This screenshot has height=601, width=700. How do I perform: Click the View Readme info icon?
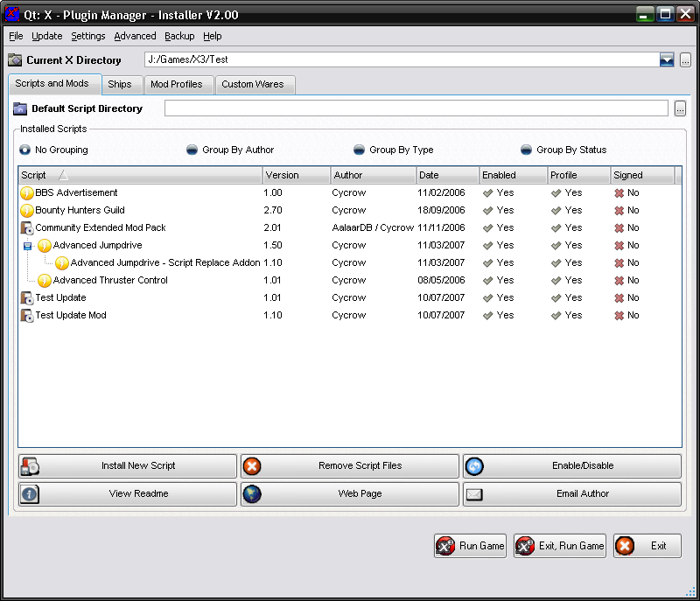tap(30, 494)
